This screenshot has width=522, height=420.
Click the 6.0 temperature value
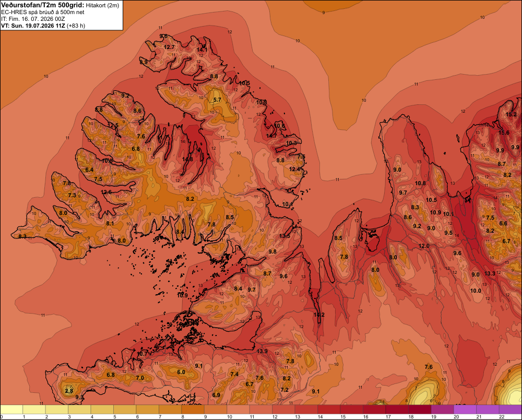tap(181, 372)
